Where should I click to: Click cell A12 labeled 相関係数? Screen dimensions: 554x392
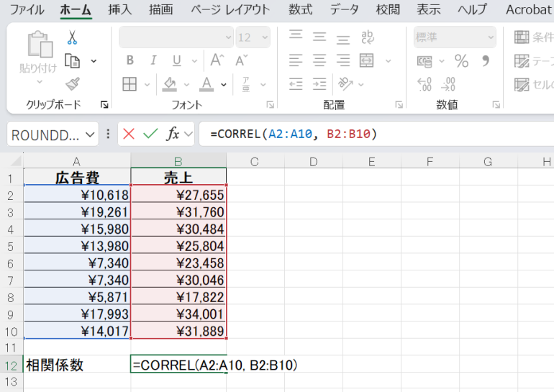tap(77, 365)
